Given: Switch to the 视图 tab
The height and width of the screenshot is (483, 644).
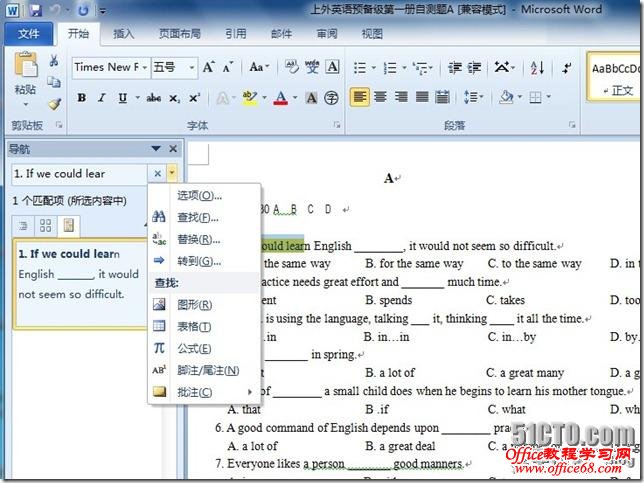Looking at the screenshot, I should [372, 34].
